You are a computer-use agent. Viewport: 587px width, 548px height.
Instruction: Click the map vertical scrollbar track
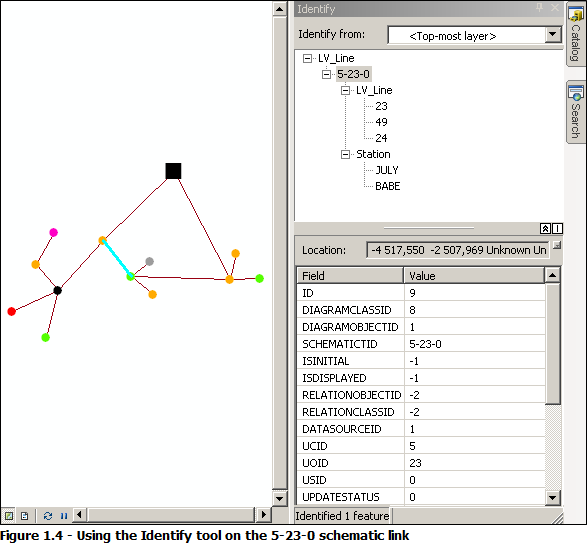coord(280,253)
